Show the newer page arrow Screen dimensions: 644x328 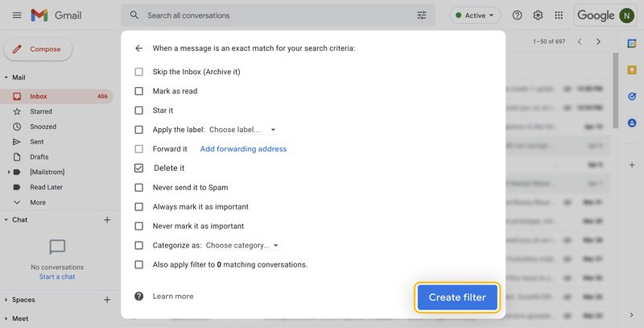(580, 42)
